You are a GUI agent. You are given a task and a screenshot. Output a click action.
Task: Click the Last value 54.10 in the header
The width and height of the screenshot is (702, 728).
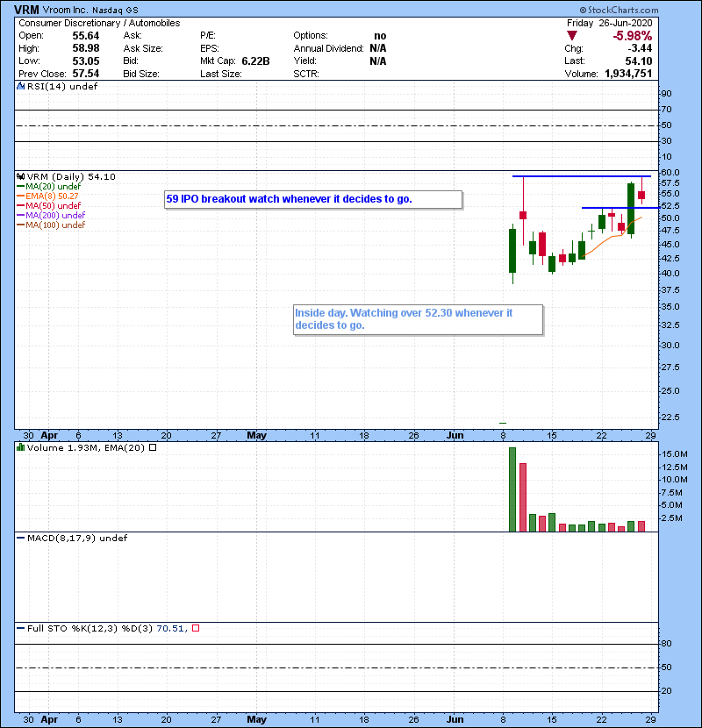coord(639,61)
